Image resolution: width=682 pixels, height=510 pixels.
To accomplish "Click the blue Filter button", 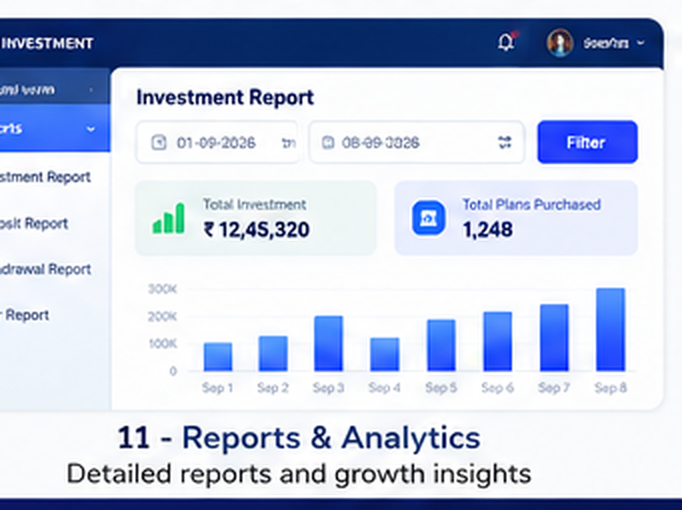I will (x=587, y=142).
